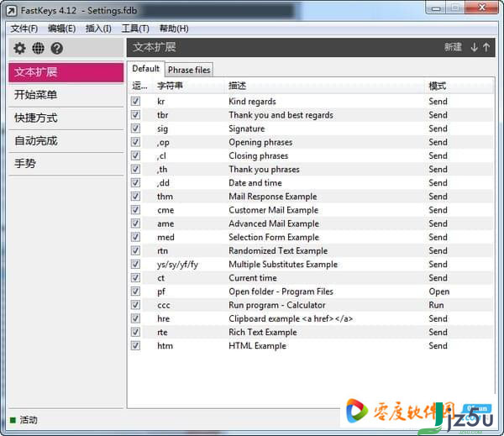Screen dimensions: 504x436
Task: Select the "htm" string cell
Action: [165, 346]
